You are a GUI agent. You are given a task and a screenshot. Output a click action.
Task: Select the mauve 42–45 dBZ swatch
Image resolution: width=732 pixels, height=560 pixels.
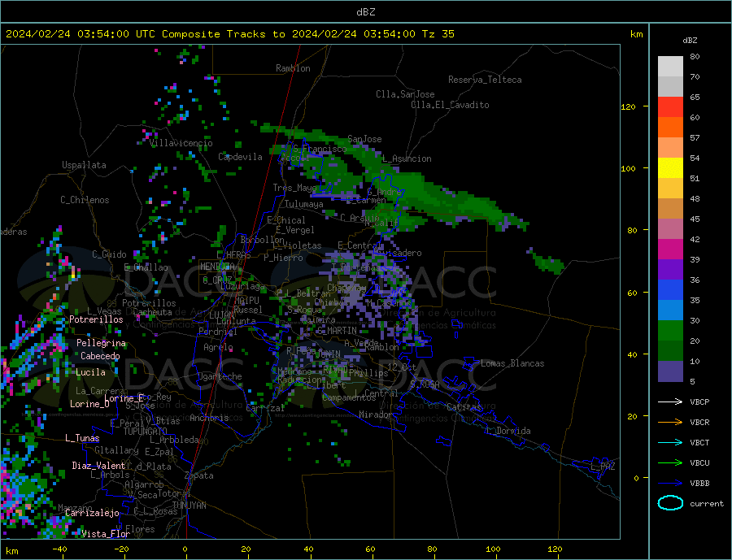670,228
